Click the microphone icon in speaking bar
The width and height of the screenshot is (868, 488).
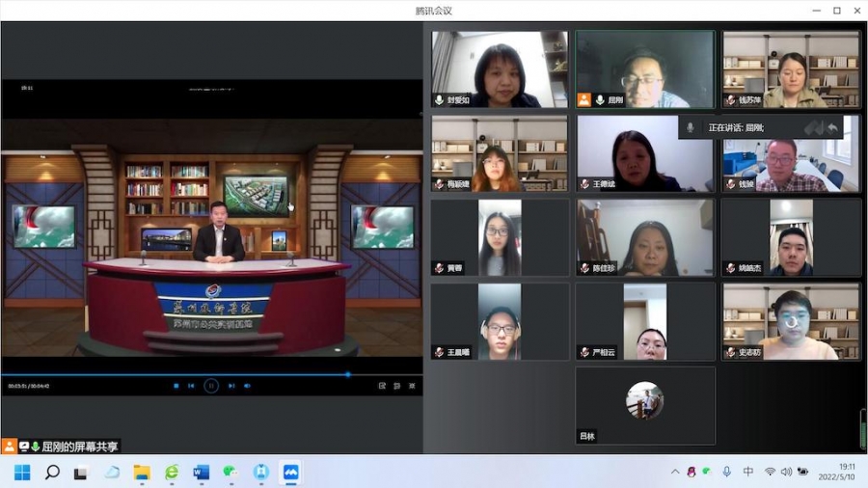(690, 127)
